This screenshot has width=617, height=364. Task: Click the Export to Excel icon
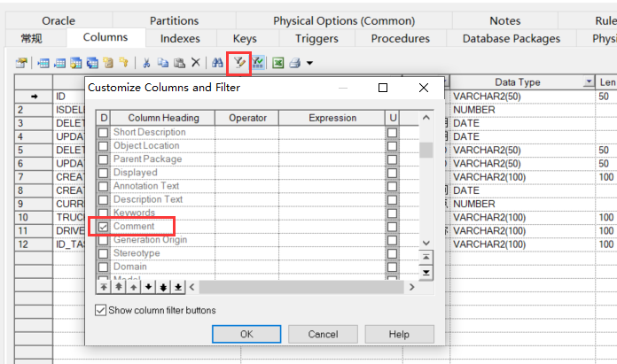277,63
